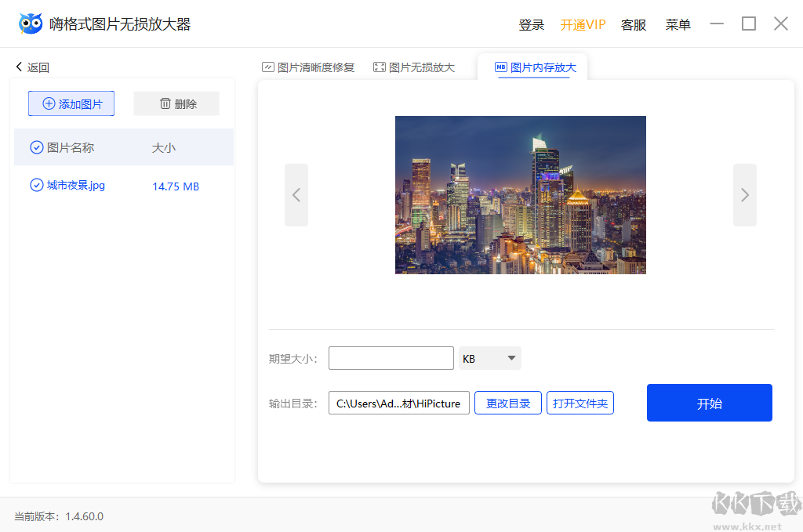
Task: Click the 开通VIP link
Action: click(583, 24)
